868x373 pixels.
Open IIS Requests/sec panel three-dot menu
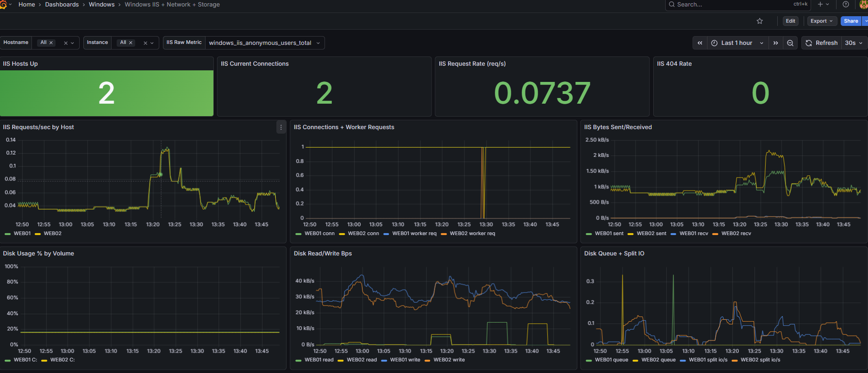click(281, 127)
